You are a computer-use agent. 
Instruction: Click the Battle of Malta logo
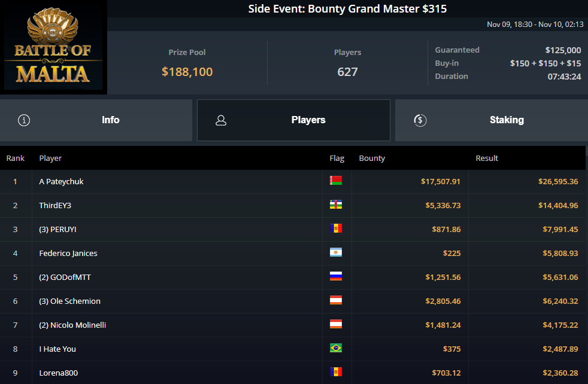tap(53, 48)
